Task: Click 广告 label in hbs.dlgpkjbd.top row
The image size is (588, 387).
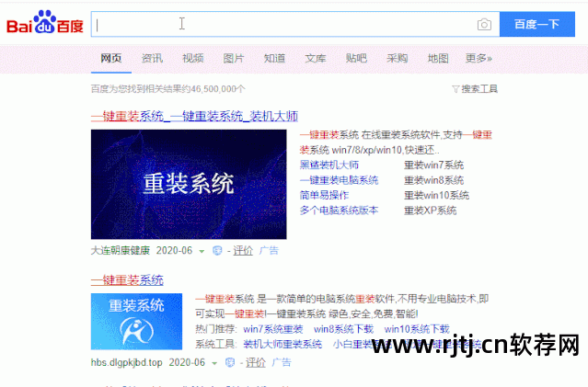Action: [x=282, y=362]
